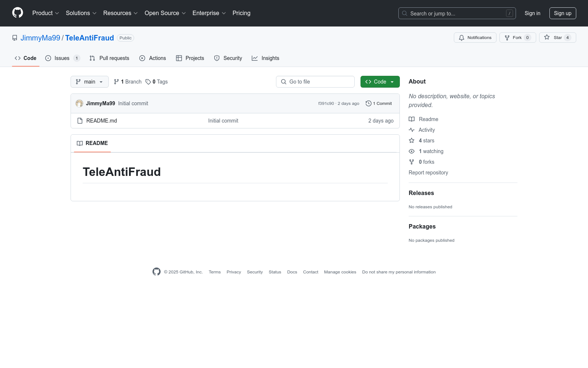View the 0 Tags page

157,82
